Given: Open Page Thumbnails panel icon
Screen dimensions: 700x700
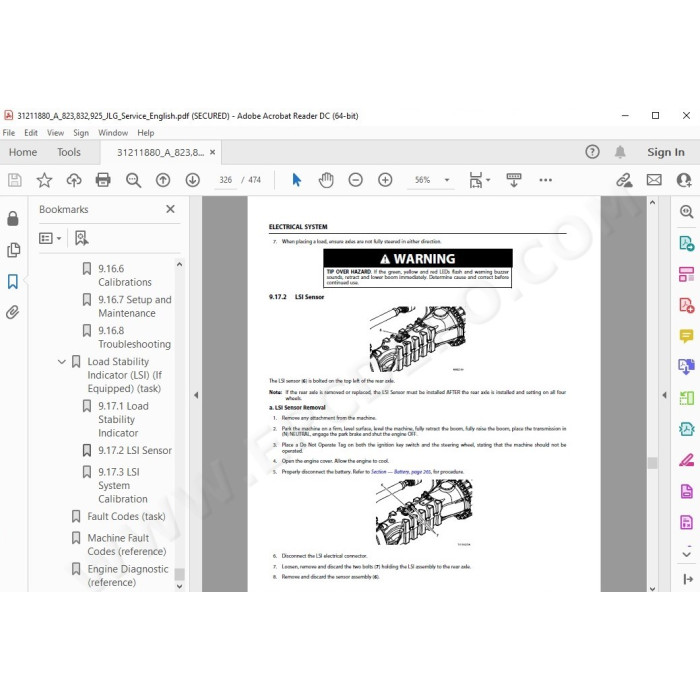Looking at the screenshot, I should (13, 250).
